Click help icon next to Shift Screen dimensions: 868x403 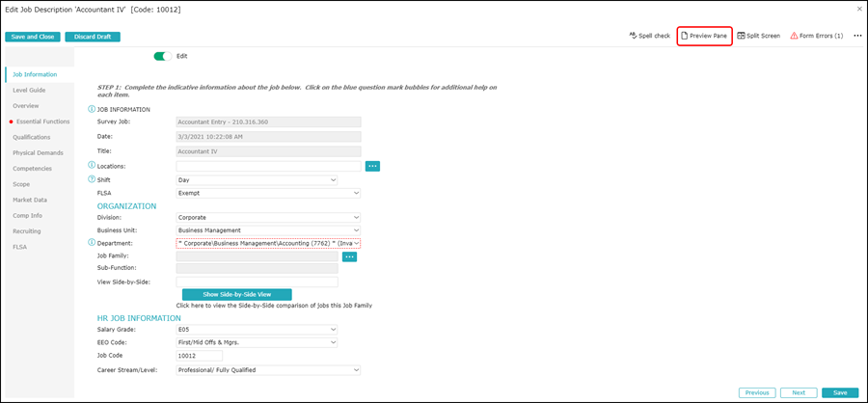[x=92, y=179]
